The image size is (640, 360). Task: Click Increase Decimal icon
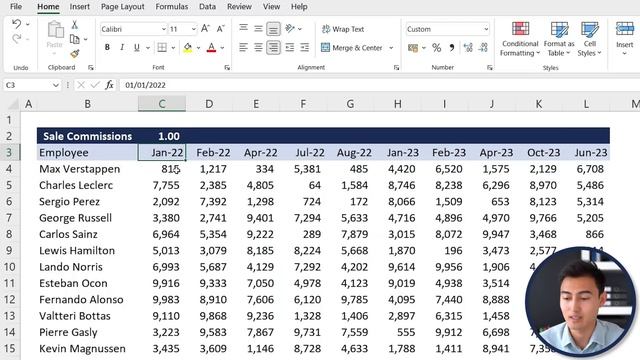tap(468, 48)
